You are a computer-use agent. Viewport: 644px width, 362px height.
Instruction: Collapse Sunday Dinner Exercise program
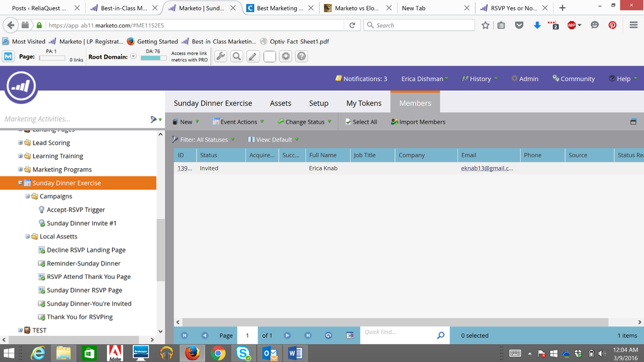click(x=20, y=183)
